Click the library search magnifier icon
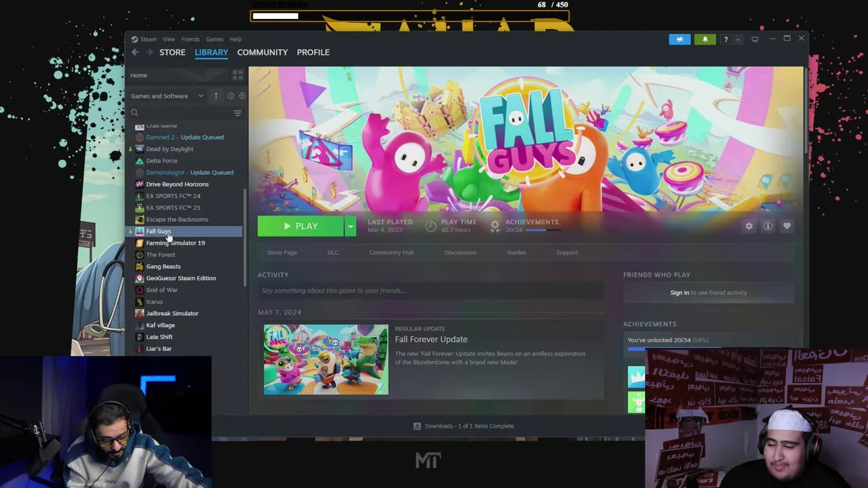868x488 pixels. click(x=134, y=113)
